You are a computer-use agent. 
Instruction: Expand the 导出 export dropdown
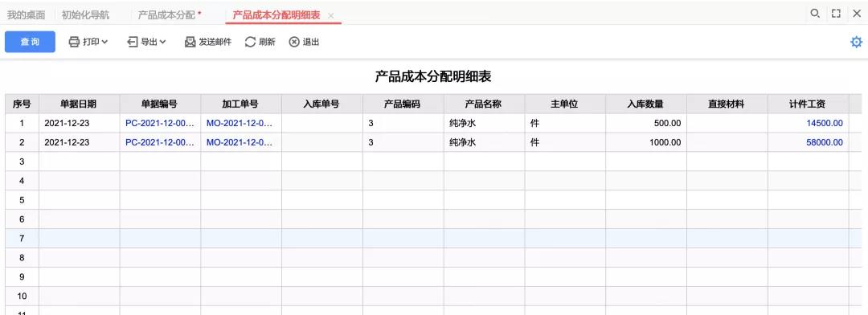coord(147,42)
